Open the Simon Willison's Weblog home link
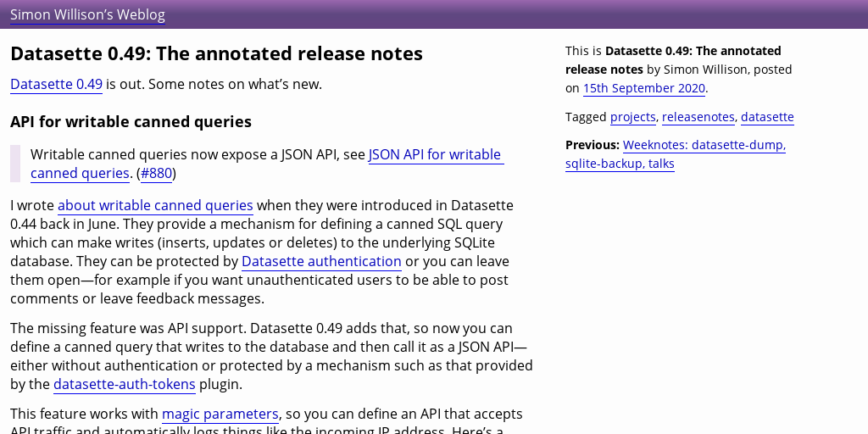 pos(87,15)
